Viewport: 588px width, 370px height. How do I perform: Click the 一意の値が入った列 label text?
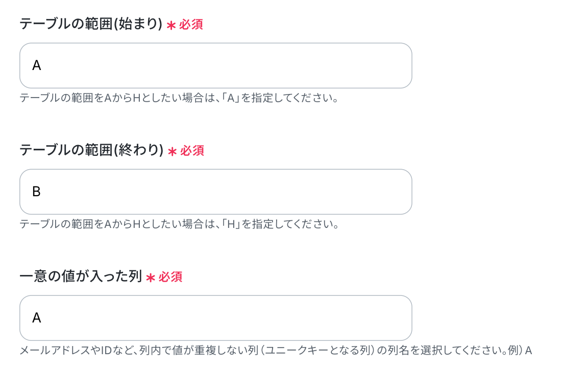click(80, 276)
